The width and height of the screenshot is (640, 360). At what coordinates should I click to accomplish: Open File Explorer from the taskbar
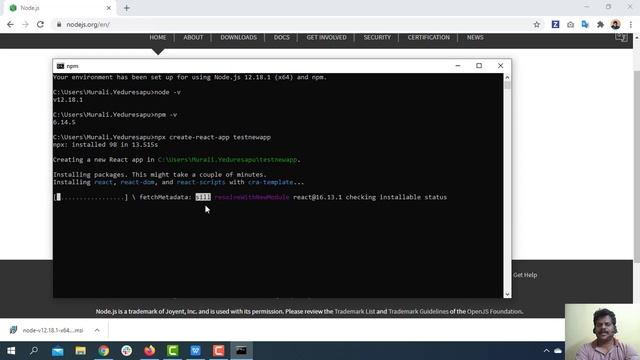pos(80,351)
